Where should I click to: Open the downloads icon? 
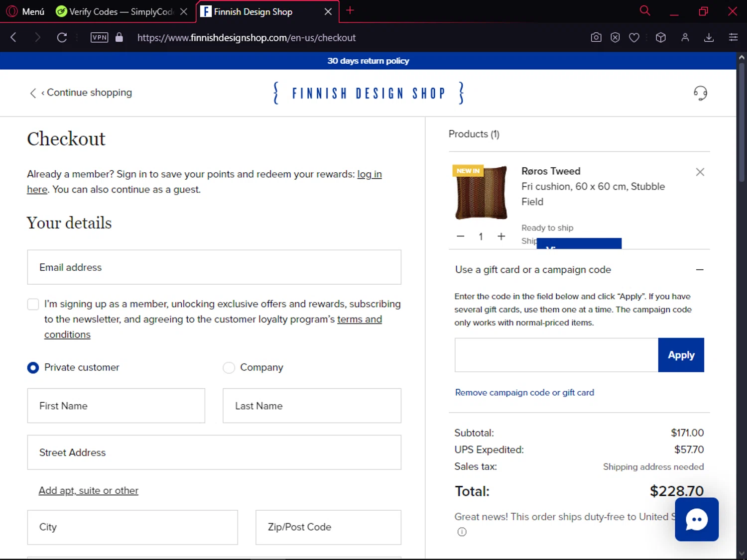[709, 37]
